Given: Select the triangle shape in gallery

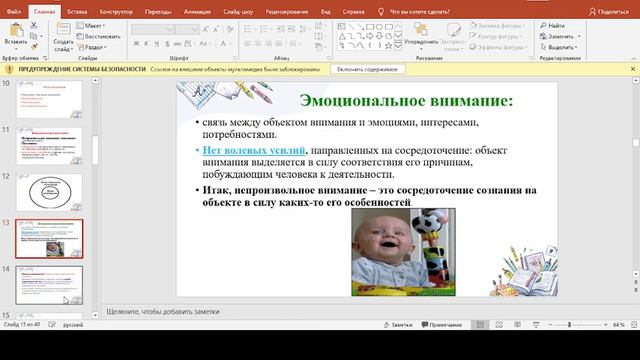Looking at the screenshot, I should (x=342, y=36).
